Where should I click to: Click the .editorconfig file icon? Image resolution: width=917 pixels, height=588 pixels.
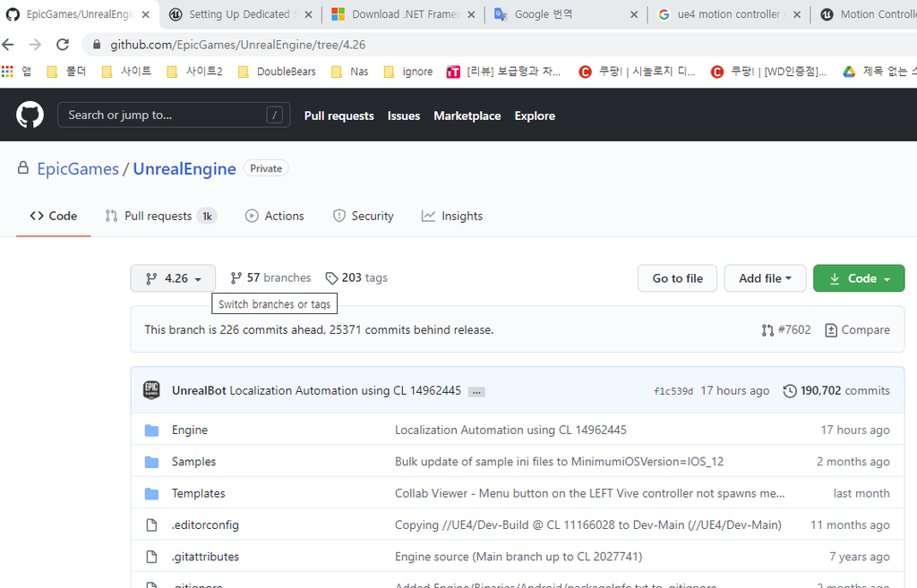[x=151, y=525]
